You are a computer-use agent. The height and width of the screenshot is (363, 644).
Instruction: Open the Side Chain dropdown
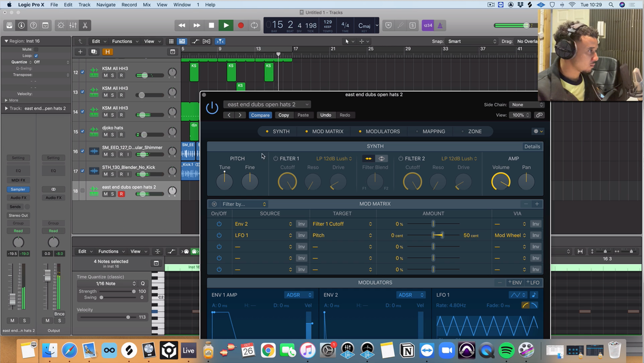point(527,104)
